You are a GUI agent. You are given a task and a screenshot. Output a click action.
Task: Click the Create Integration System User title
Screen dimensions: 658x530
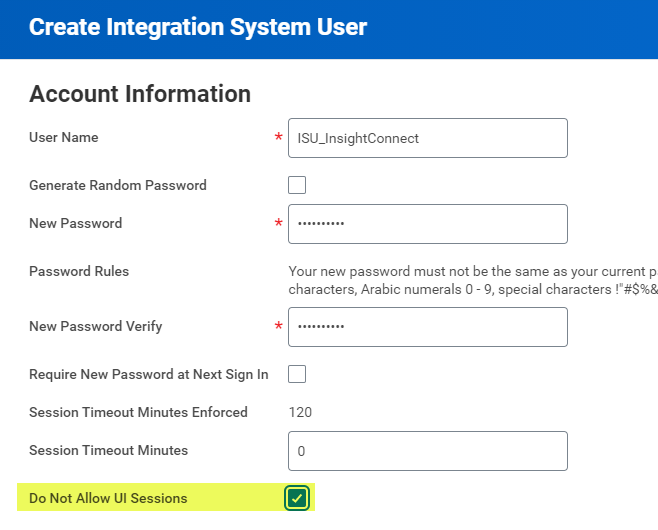198,27
